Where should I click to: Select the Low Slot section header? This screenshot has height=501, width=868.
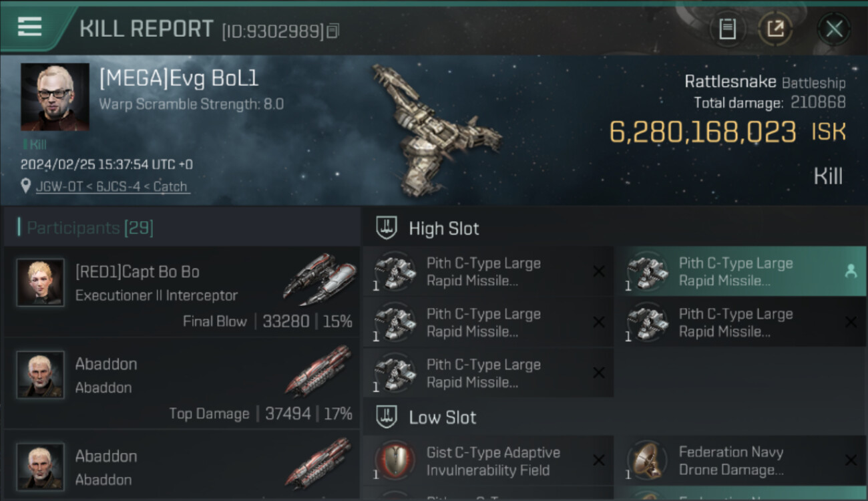click(615, 417)
